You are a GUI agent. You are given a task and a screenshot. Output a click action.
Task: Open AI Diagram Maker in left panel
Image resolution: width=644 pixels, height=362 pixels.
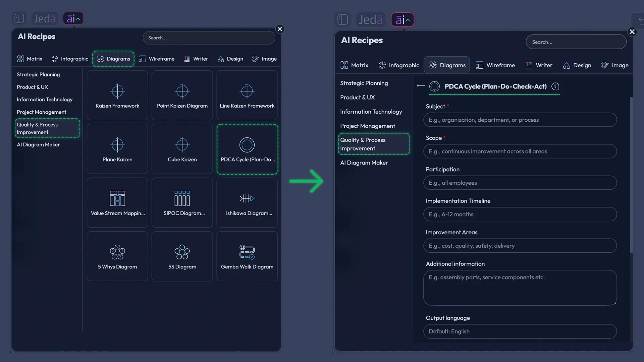coord(38,145)
